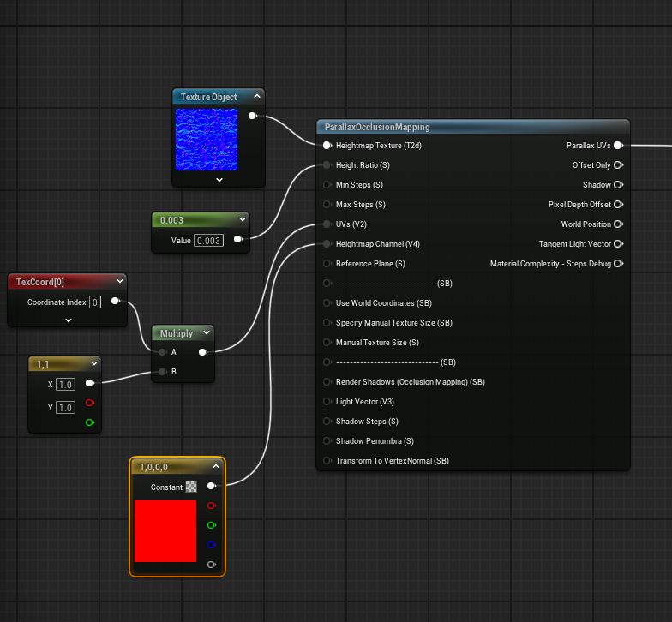Click the Offset Only output pin
The width and height of the screenshot is (672, 622).
pos(618,165)
